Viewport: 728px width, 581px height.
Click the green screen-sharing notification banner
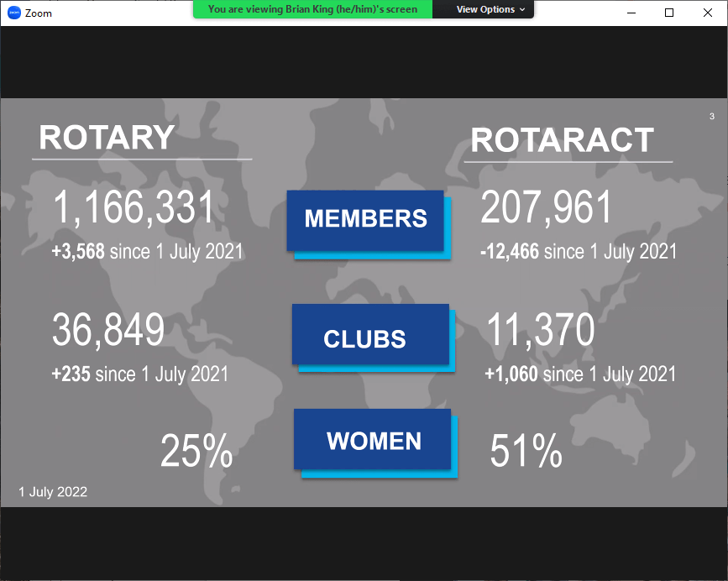(x=312, y=9)
